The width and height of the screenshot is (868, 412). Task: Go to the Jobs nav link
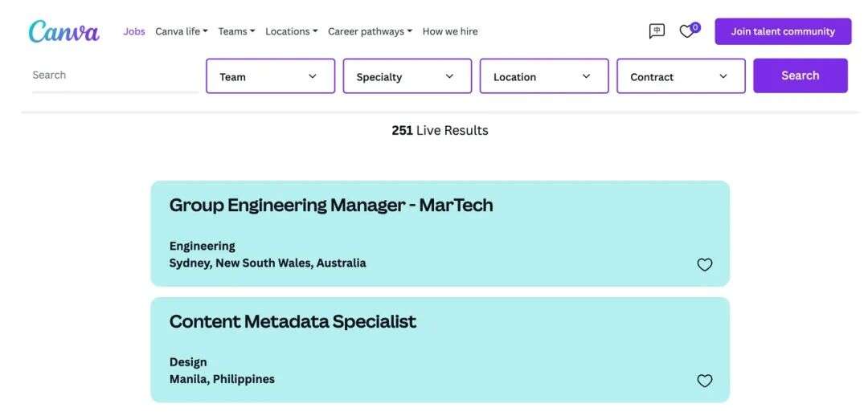coord(134,31)
